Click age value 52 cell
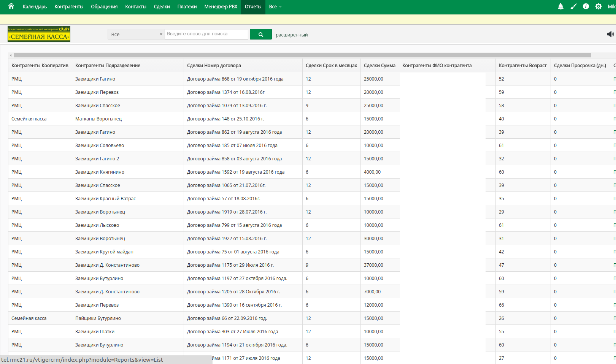This screenshot has width=616, height=364. click(x=523, y=79)
